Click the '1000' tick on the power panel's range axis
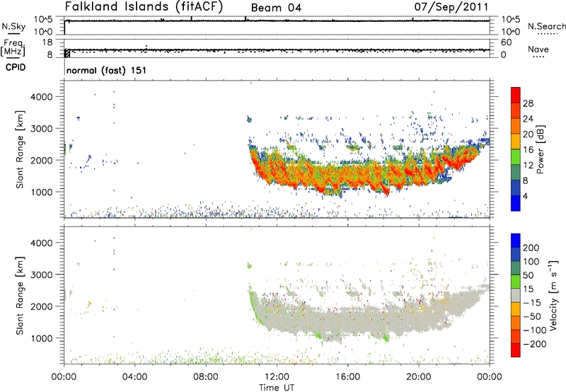Viewport: 566px width, 392px height. coord(42,192)
